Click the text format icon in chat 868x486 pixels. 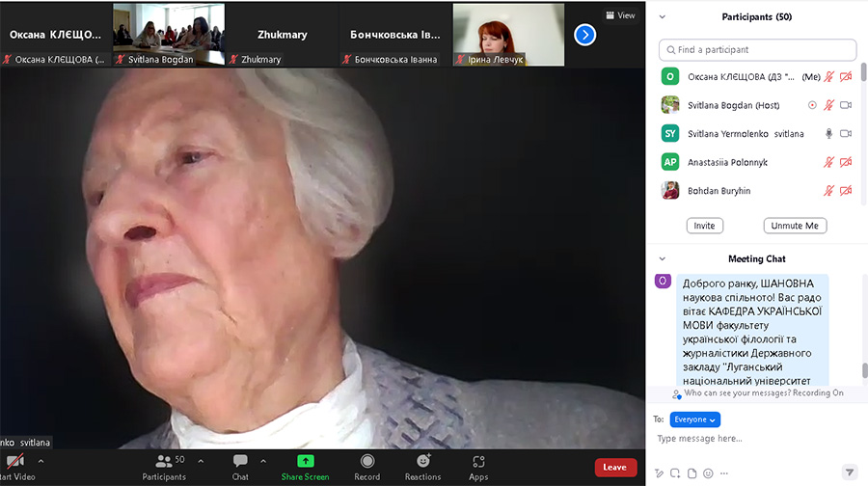pyautogui.click(x=659, y=473)
